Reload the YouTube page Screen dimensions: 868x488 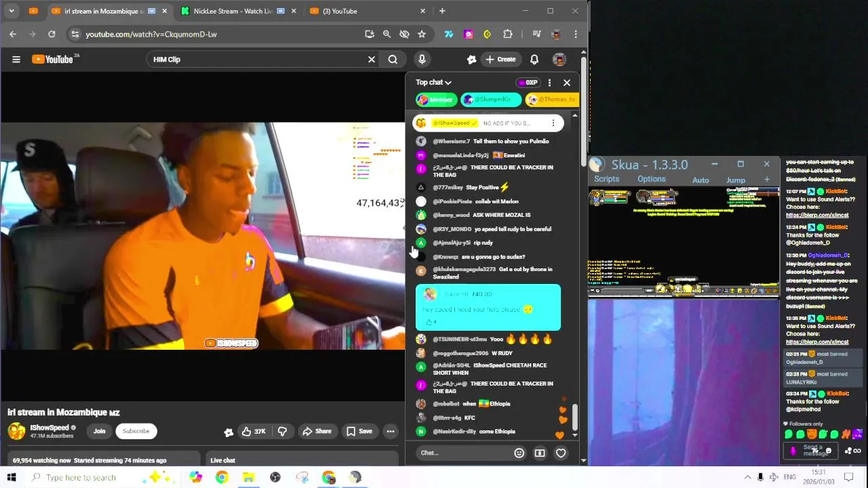click(52, 34)
